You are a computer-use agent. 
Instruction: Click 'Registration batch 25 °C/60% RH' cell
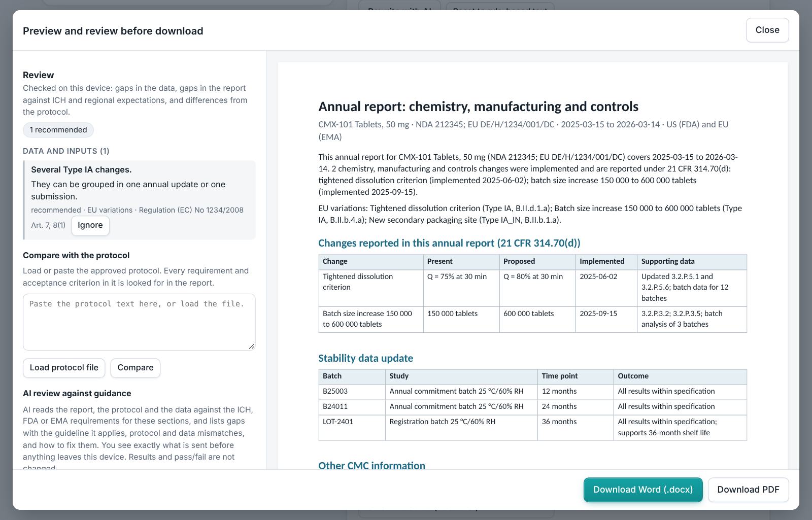(x=461, y=427)
